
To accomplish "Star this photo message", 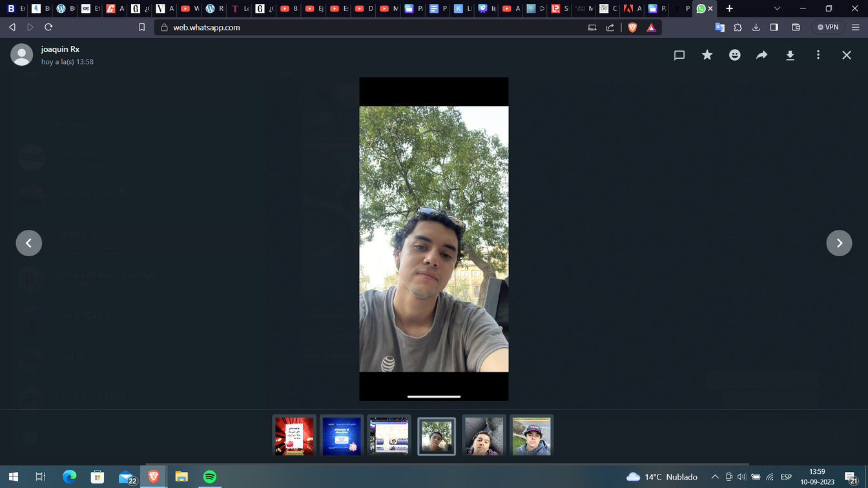I will pyautogui.click(x=707, y=56).
